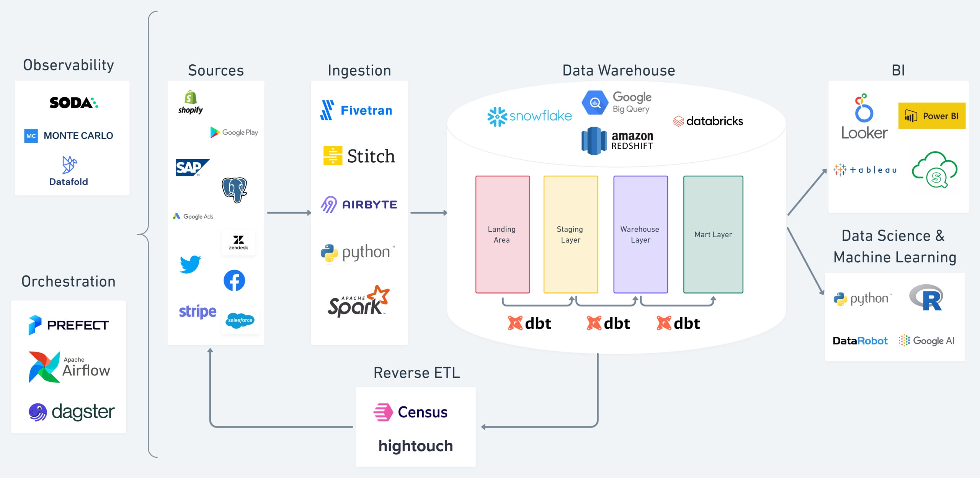Click the Snowflake data warehouse icon
The image size is (980, 478).
(x=495, y=117)
